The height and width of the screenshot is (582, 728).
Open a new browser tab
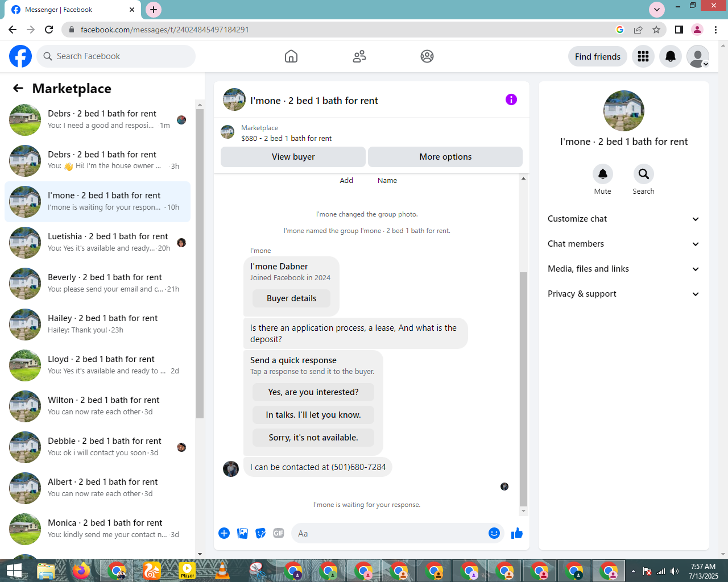(x=154, y=10)
